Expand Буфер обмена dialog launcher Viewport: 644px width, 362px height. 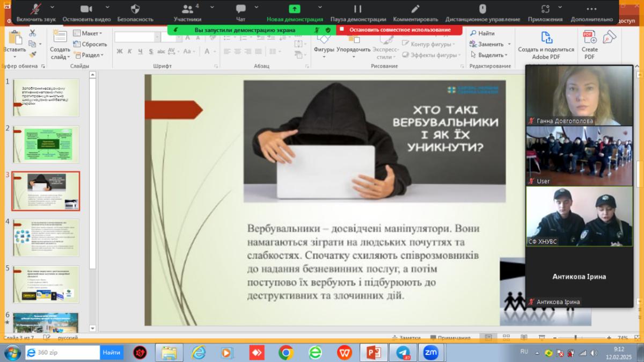pos(43,66)
